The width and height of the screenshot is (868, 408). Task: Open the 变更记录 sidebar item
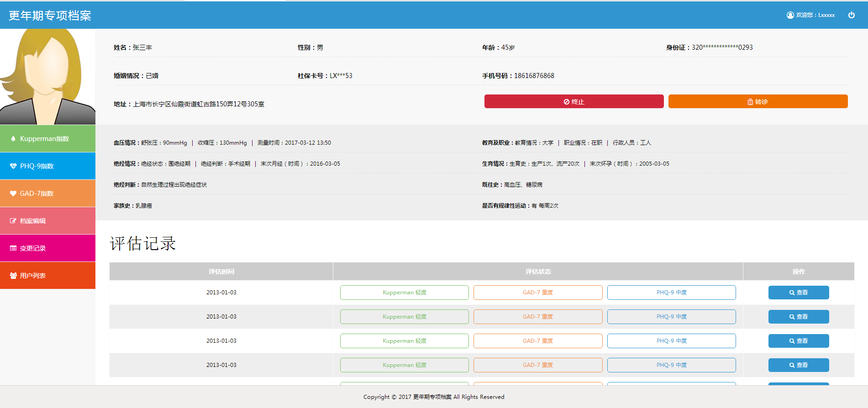[x=47, y=248]
